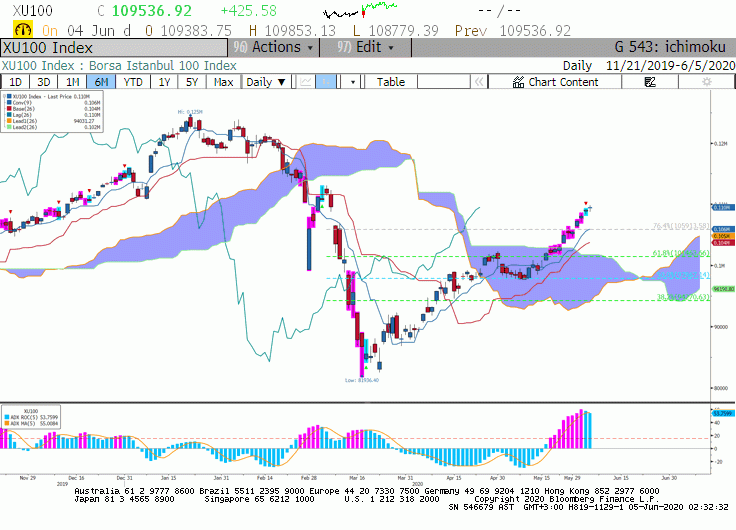The height and width of the screenshot is (530, 736).
Task: Click the Conv(9) blue color swatch
Action: 9,102
